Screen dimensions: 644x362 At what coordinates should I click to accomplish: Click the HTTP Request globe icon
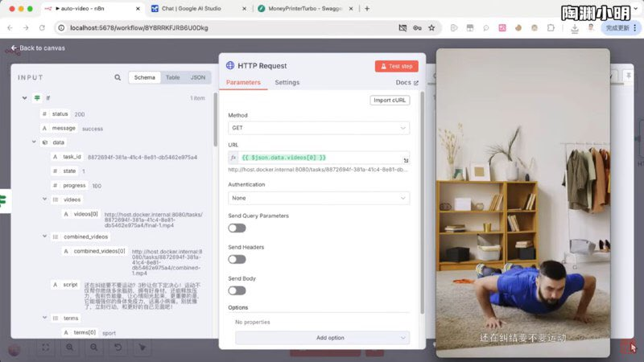click(230, 66)
